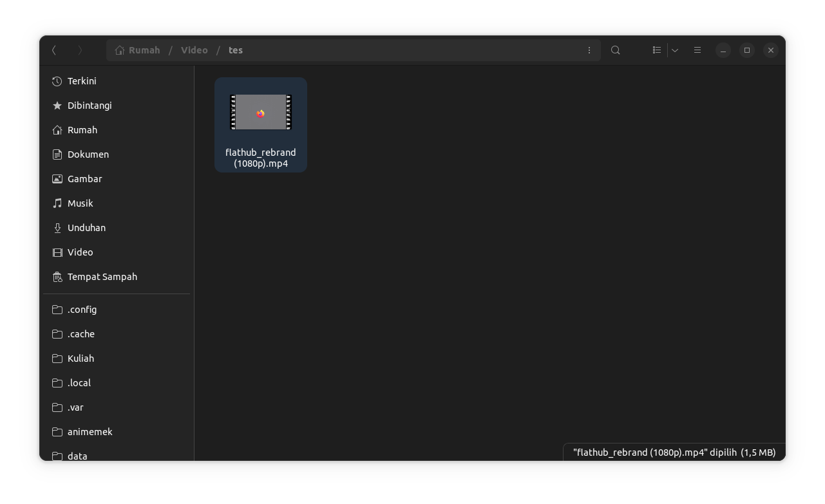The image size is (825, 504).
Task: Navigate to Rumah in the path bar
Action: coord(144,50)
